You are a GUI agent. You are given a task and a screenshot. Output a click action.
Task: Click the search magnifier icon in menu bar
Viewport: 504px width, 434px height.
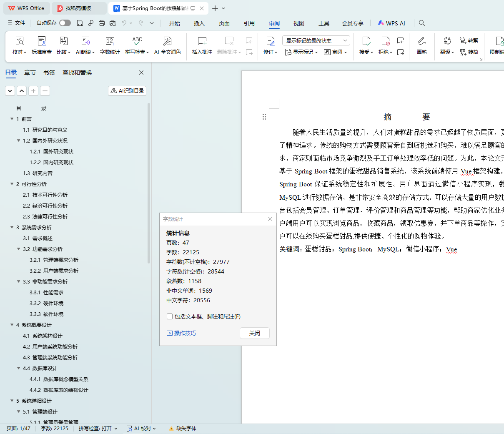422,23
